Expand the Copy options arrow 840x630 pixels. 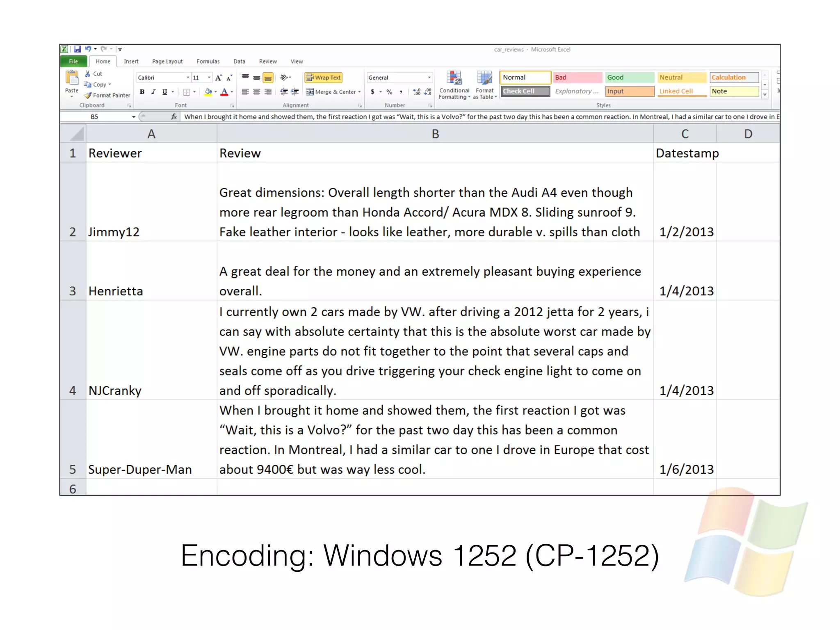point(110,84)
